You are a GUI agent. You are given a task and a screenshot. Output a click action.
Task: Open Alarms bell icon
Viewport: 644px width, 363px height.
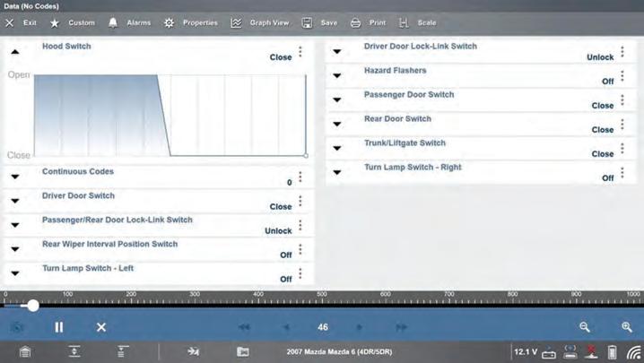point(113,23)
